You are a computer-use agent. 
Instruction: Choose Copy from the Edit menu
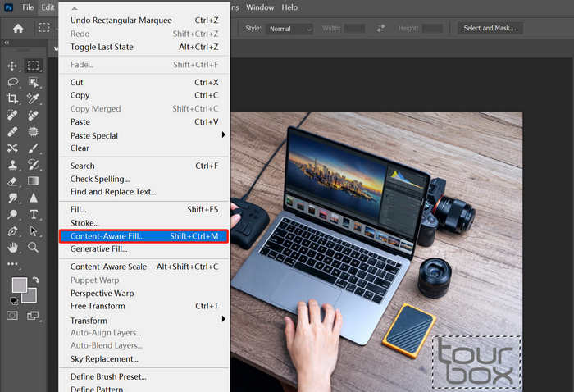click(x=144, y=95)
